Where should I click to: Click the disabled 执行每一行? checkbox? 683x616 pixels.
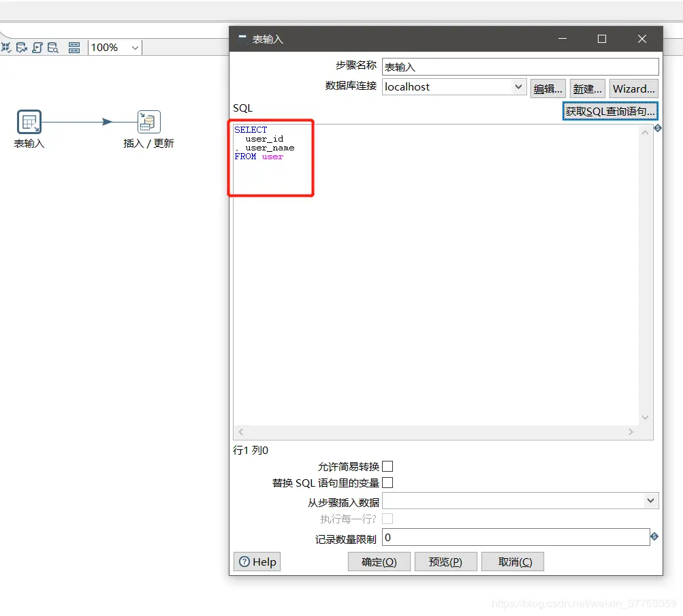click(x=387, y=519)
